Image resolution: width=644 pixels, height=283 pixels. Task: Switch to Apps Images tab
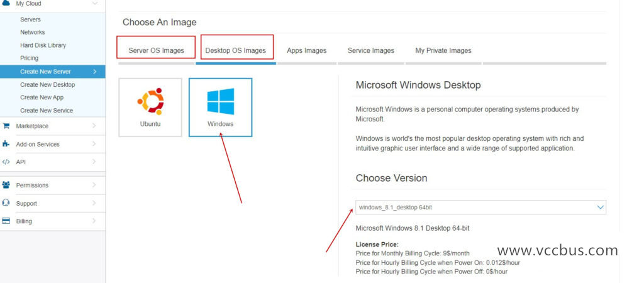[x=306, y=50]
